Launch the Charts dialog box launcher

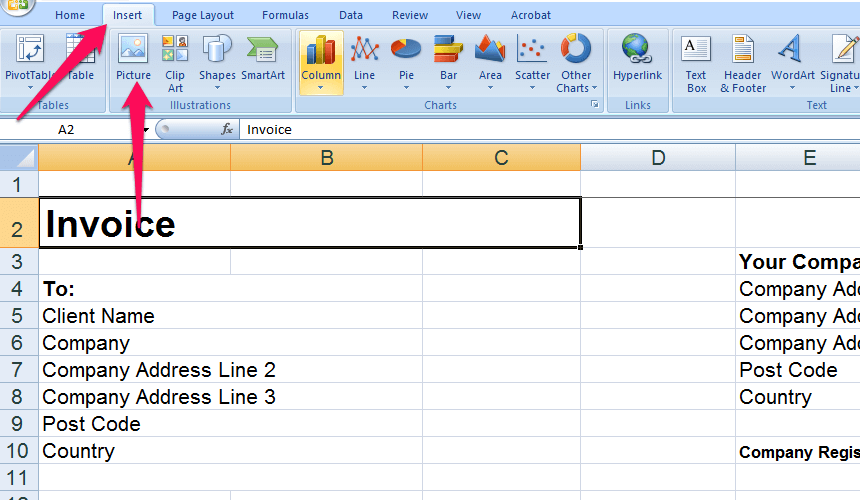coord(594,105)
